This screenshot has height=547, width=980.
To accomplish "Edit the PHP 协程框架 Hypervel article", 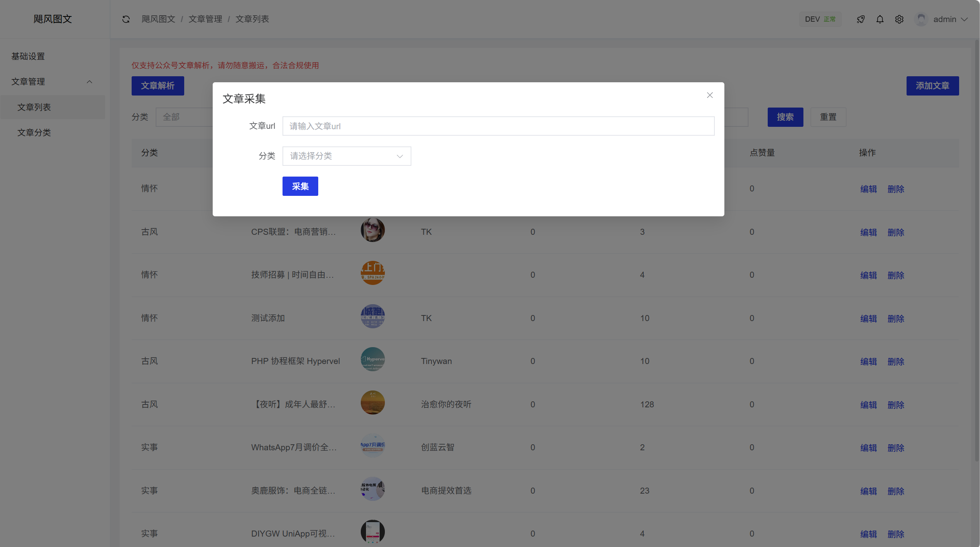I will pyautogui.click(x=868, y=362).
